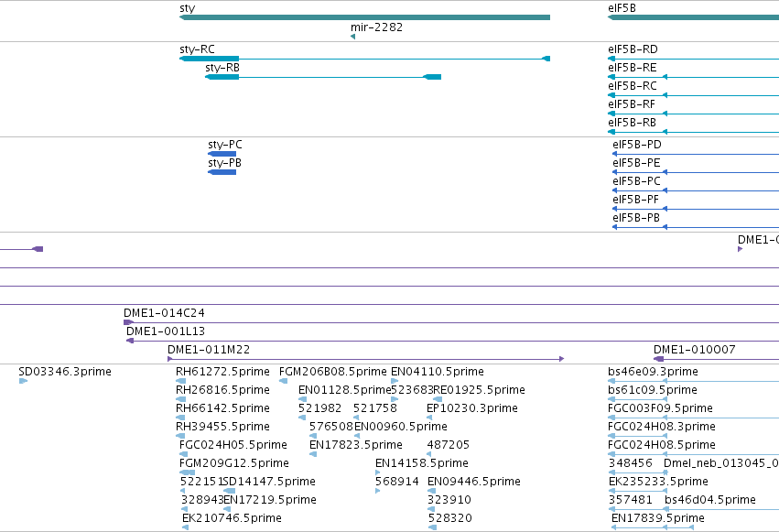779x532 pixels.
Task: Select the EN04110.5prime EST label
Action: (438, 372)
